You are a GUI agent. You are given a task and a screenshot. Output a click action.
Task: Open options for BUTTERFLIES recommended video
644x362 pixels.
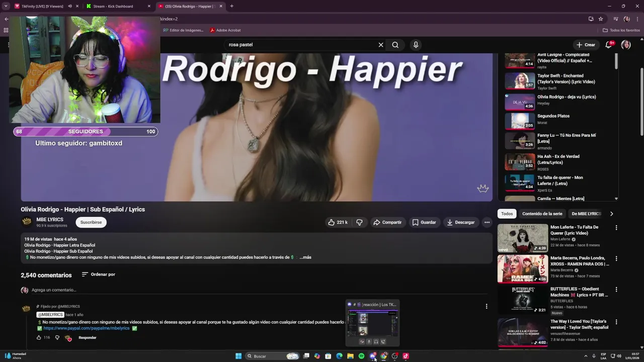[x=616, y=290]
